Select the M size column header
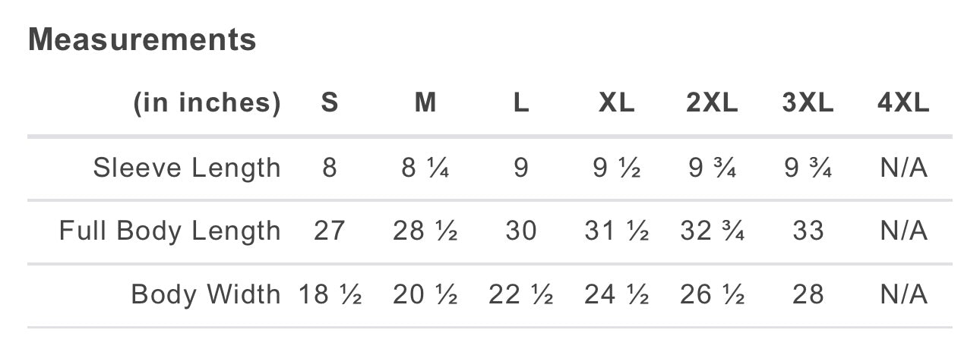Screen dimensions: 980x352 [x=425, y=102]
